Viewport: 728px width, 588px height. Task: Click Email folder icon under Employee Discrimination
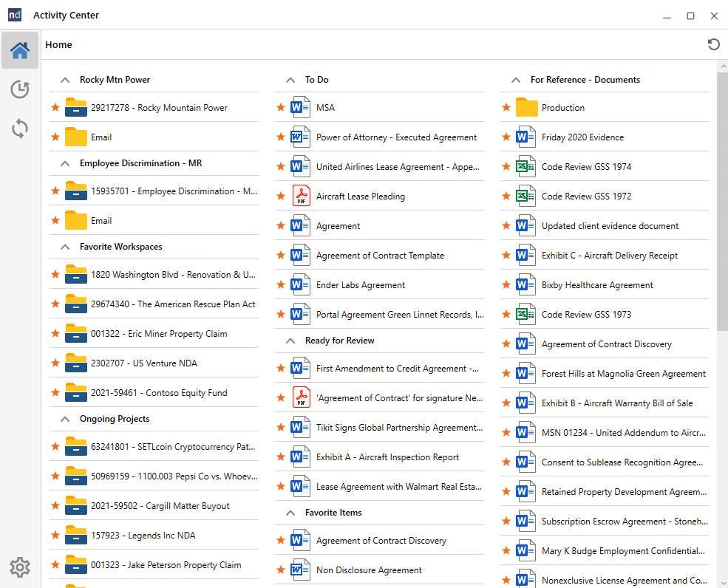[75, 220]
